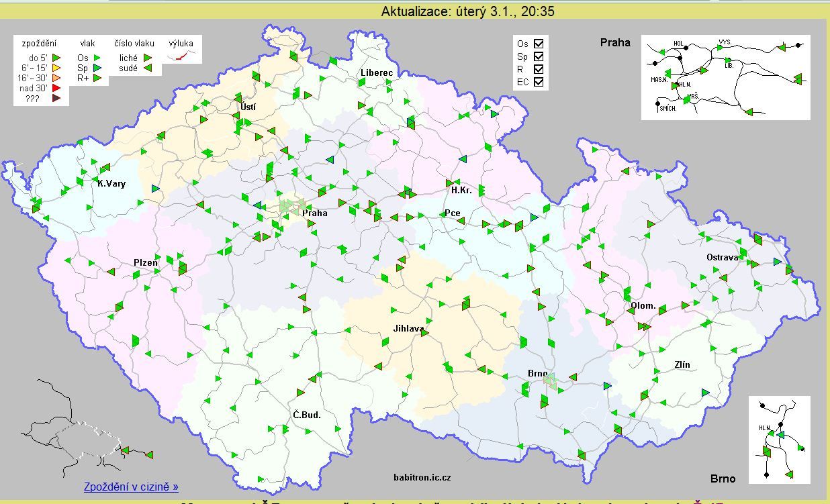This screenshot has height=504, width=830.
Task: Click the Č.Bud. city label
Action: [307, 415]
